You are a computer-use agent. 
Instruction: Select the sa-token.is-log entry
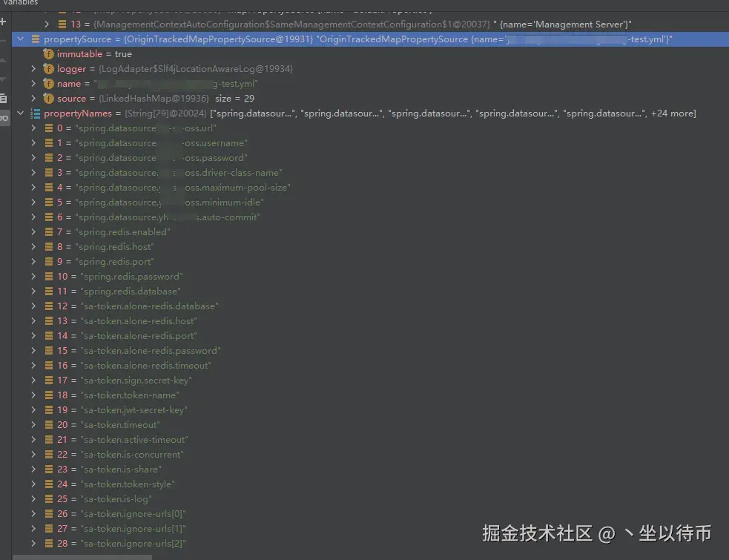(x=105, y=498)
